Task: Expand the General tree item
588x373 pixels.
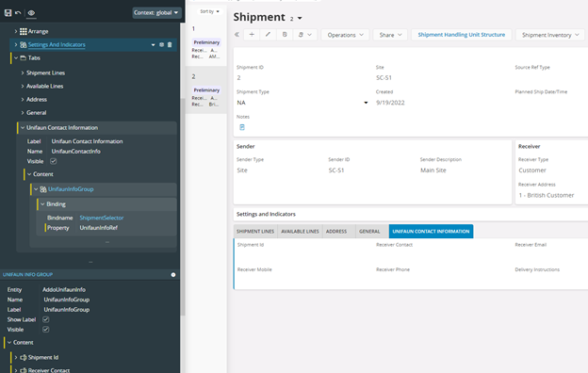Action: click(x=23, y=113)
